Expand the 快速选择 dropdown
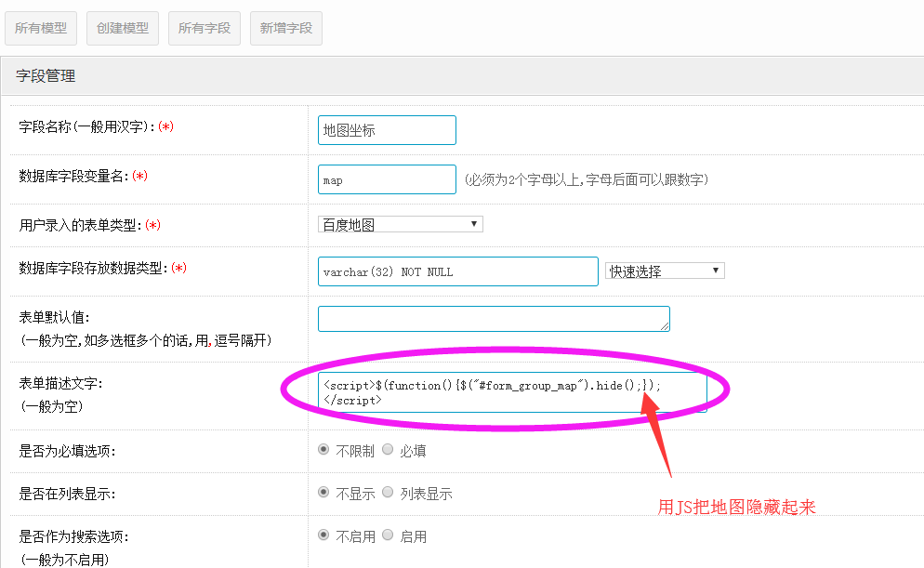924x568 pixels. (664, 271)
